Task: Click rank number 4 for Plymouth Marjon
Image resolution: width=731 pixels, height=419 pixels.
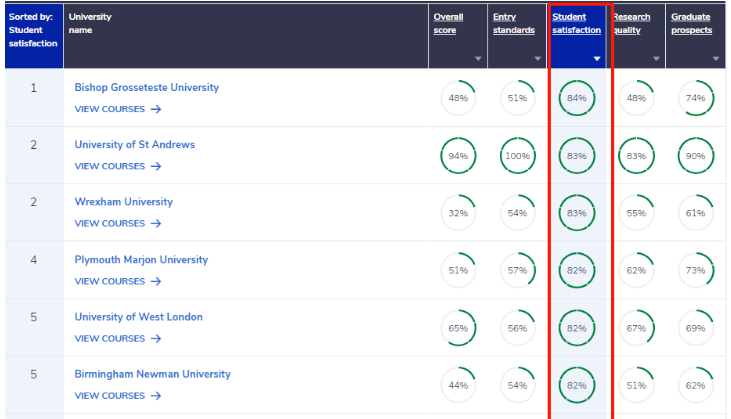Action: click(x=34, y=260)
